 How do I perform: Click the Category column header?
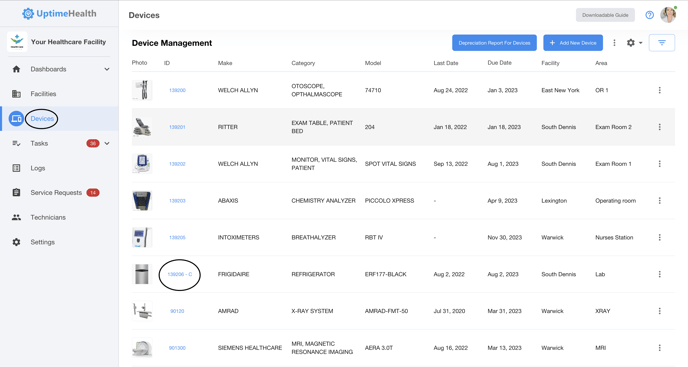303,63
